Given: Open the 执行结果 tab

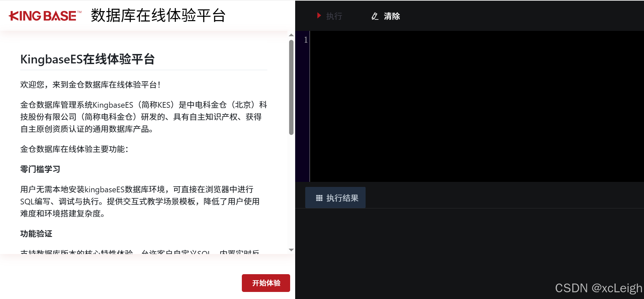Looking at the screenshot, I should click(335, 198).
